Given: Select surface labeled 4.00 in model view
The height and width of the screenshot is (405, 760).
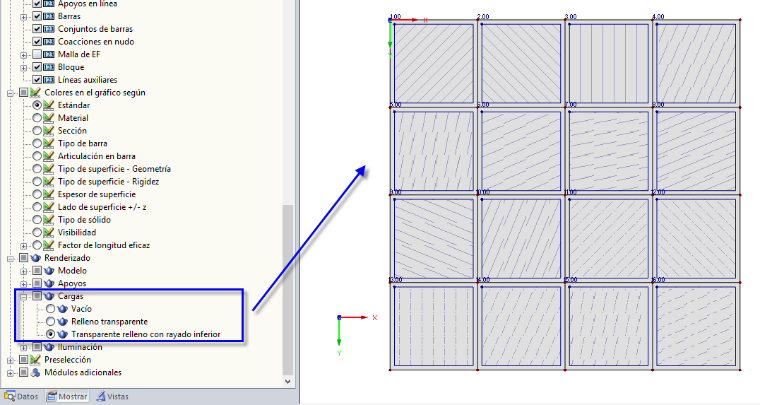Looking at the screenshot, I should 696,63.
